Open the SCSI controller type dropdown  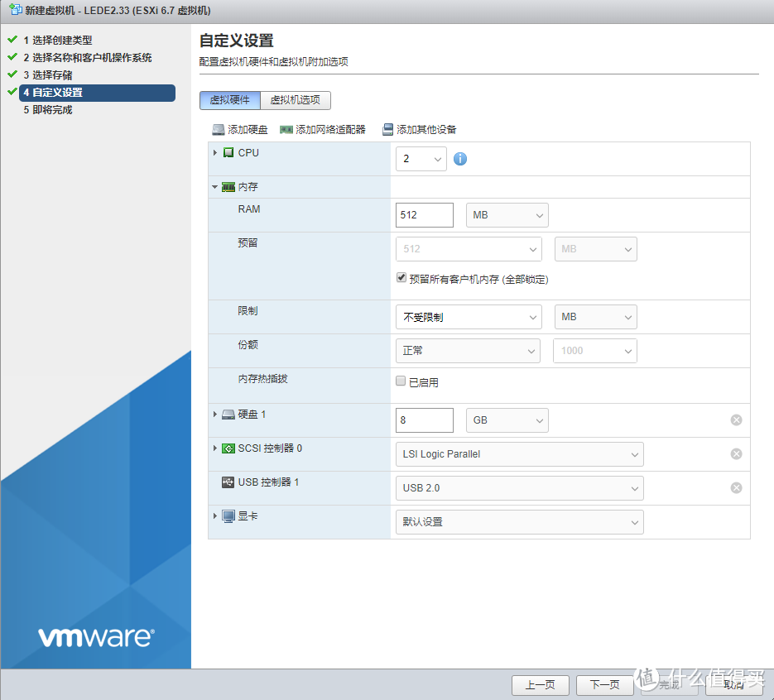click(519, 453)
